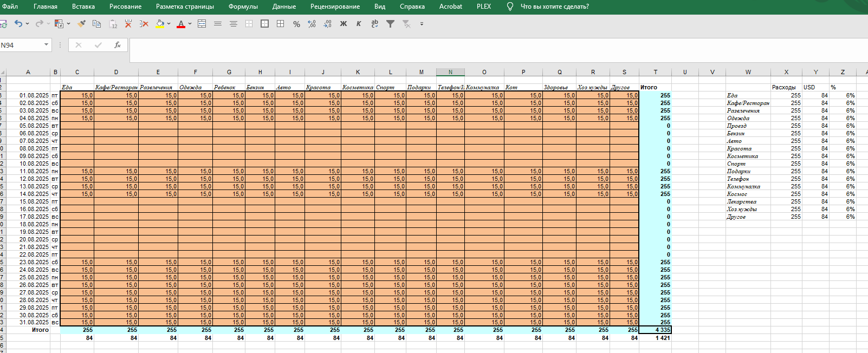Click the wrap text ab icon

click(x=374, y=24)
